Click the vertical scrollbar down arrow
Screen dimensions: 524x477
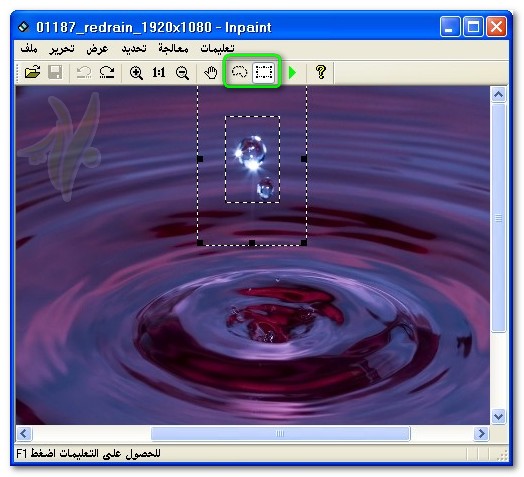pos(498,416)
